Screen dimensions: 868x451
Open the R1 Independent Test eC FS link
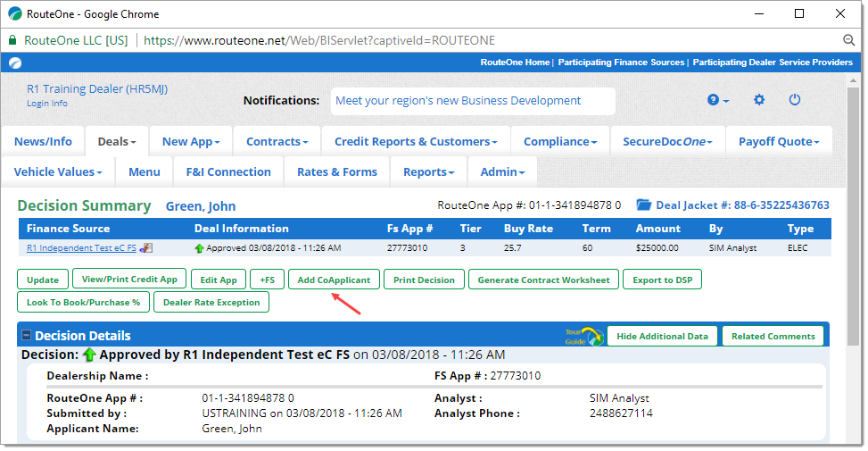81,248
